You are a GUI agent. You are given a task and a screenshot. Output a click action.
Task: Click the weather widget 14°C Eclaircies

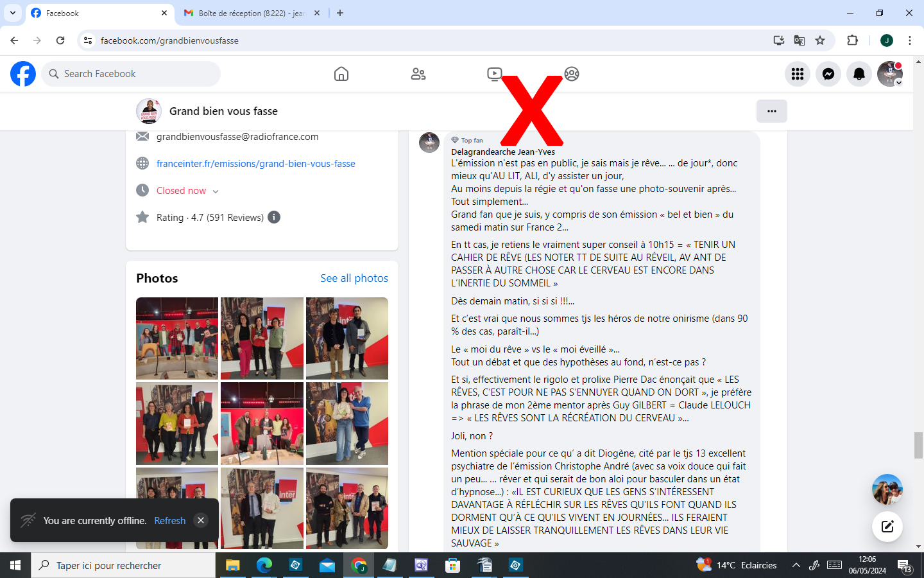click(737, 565)
